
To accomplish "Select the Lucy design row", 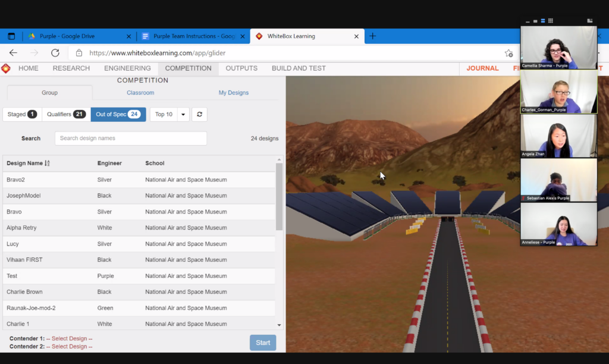I will (x=139, y=244).
